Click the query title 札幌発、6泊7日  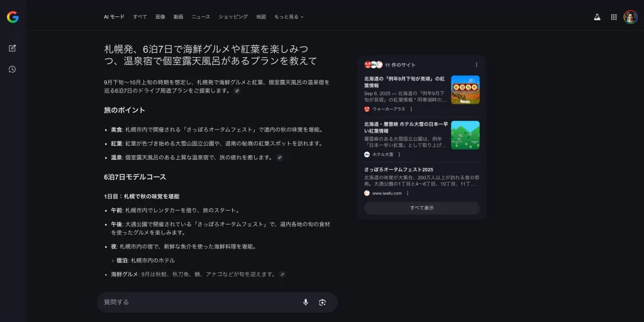tap(211, 55)
